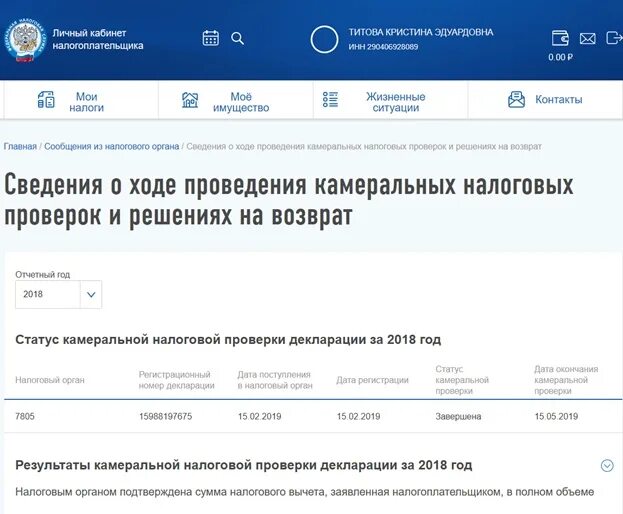Click Дата окончания камеральной проверки header
The image size is (623, 514).
pyautogui.click(x=566, y=380)
